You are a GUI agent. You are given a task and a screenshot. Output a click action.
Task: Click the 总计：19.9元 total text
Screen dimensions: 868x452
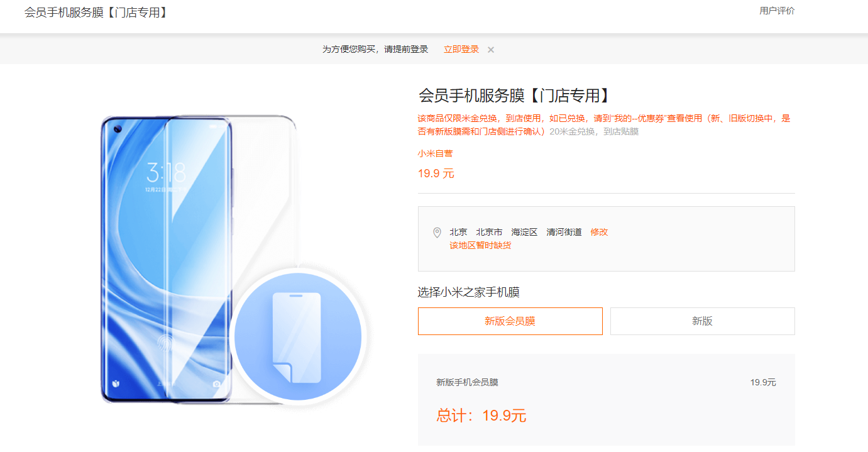[481, 416]
